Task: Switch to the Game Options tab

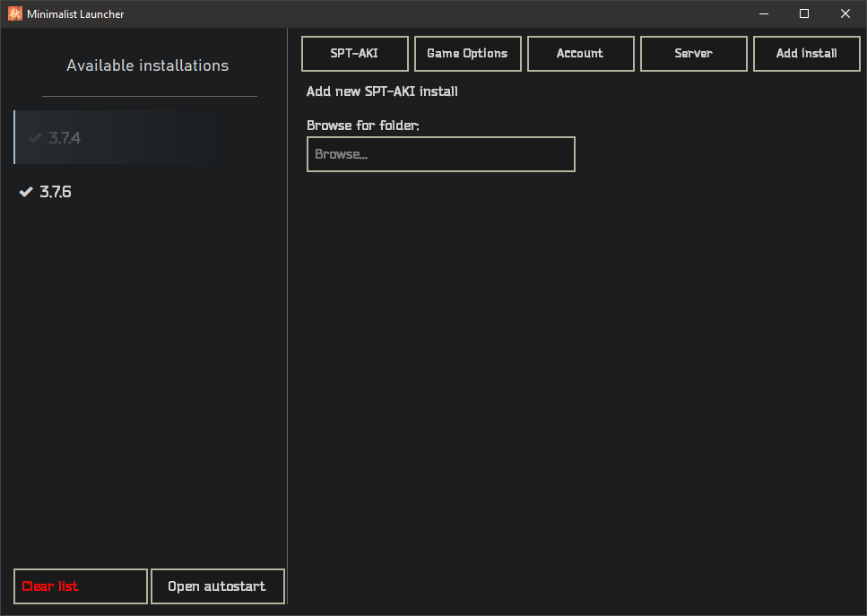Action: pos(467,53)
